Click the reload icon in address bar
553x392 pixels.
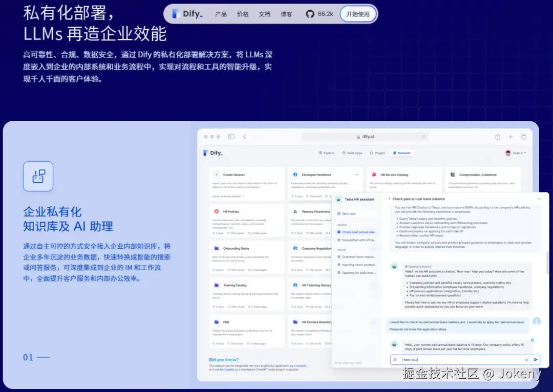tap(423, 137)
